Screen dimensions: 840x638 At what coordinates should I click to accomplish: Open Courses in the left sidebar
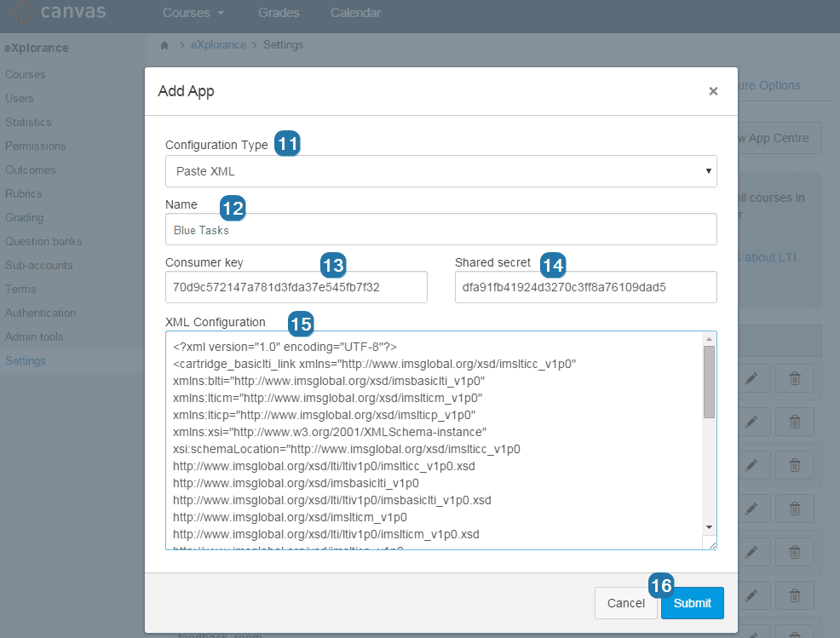coord(26,74)
